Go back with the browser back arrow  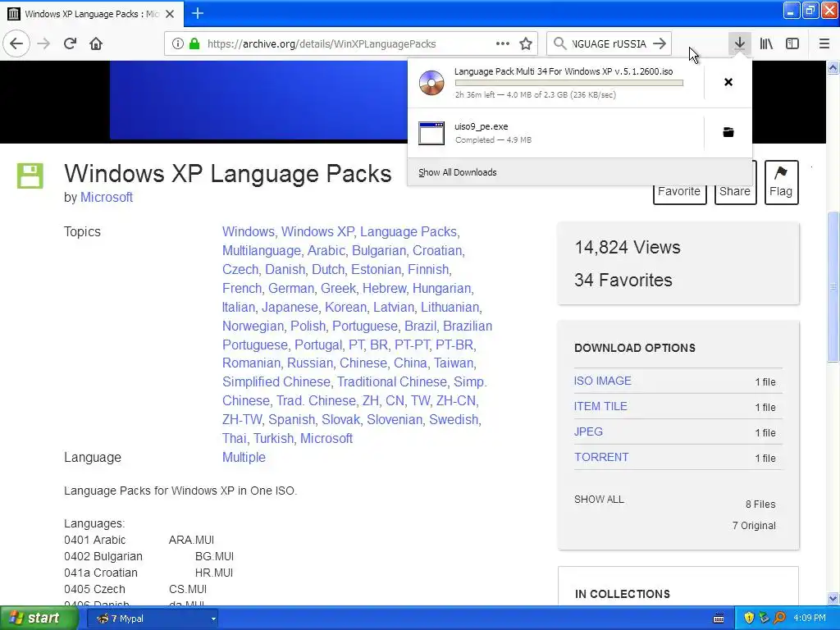pos(16,43)
